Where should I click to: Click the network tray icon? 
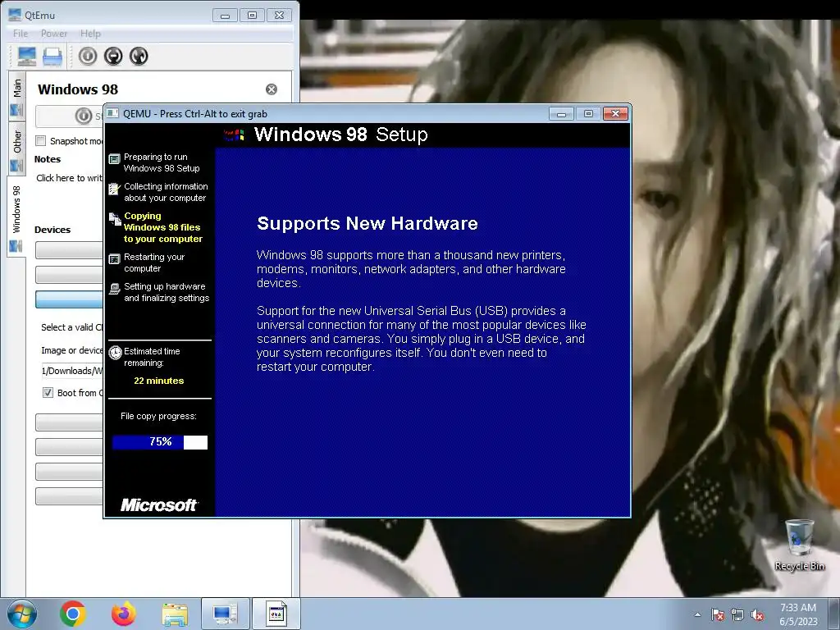point(737,615)
